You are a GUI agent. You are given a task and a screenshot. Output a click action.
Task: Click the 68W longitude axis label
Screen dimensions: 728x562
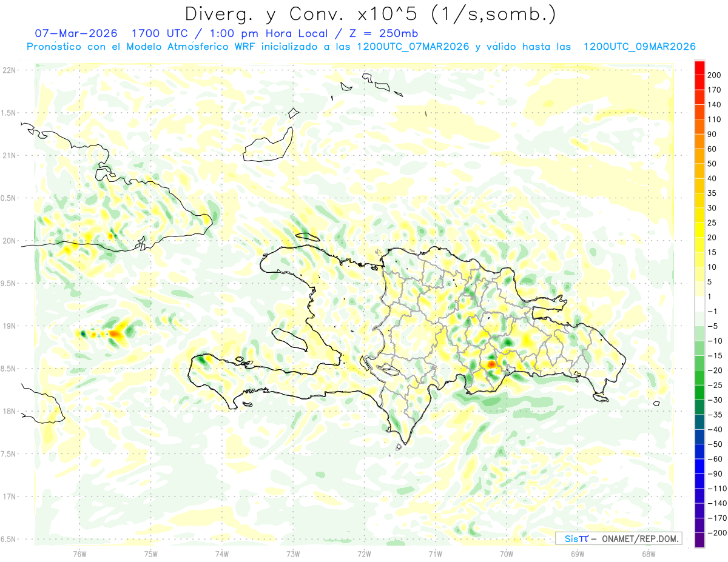click(648, 553)
